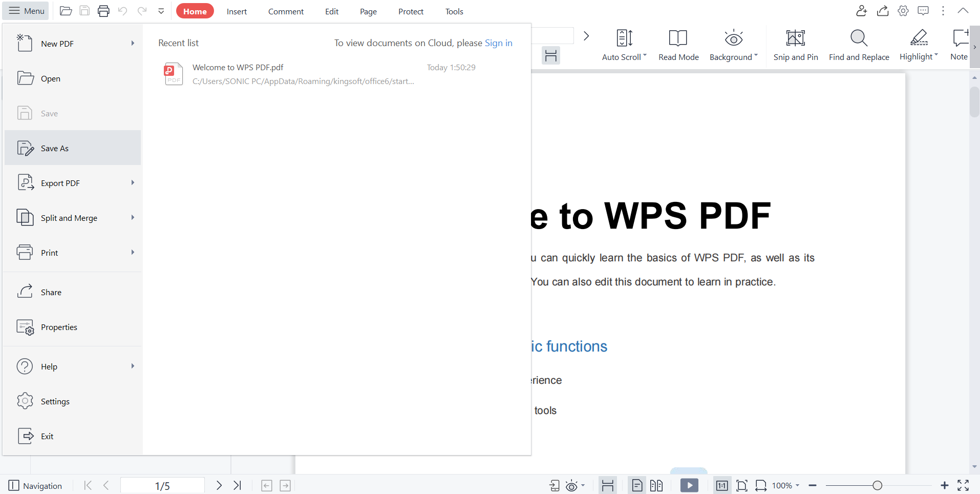Click the share export icon at top right
980x494 pixels.
click(882, 11)
